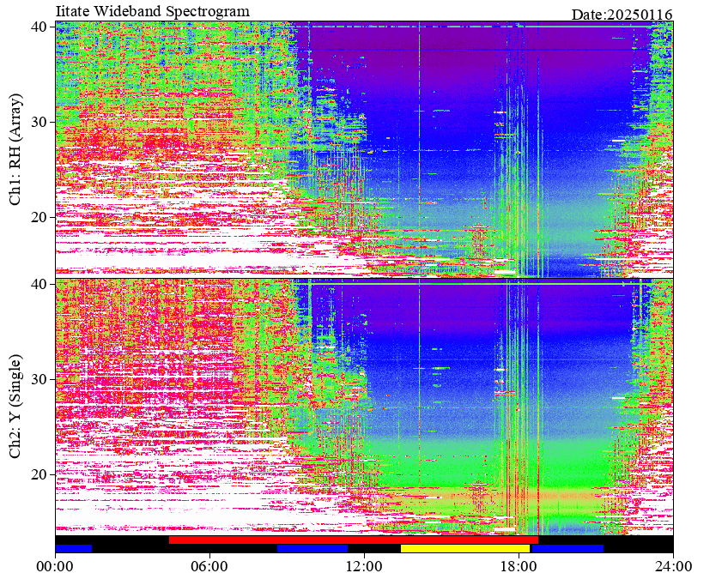Click the 24:00 time axis label
Image resolution: width=728 pixels, height=573 pixels.
point(673,566)
